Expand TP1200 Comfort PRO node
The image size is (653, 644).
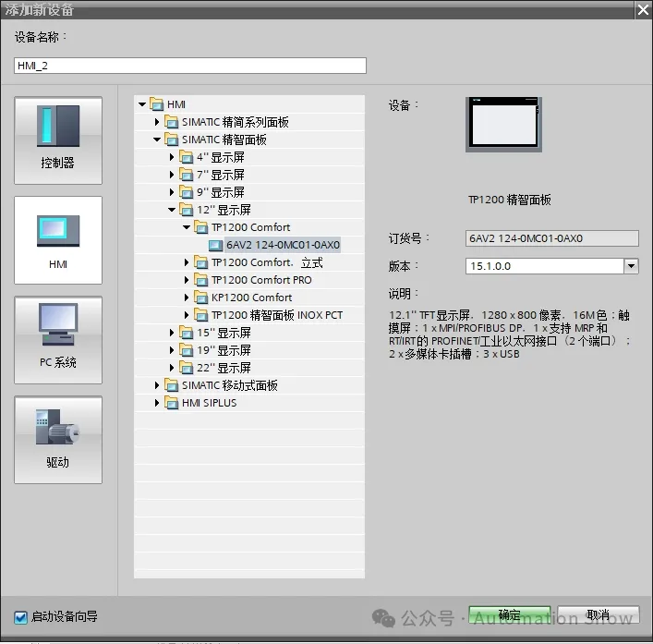pyautogui.click(x=187, y=280)
